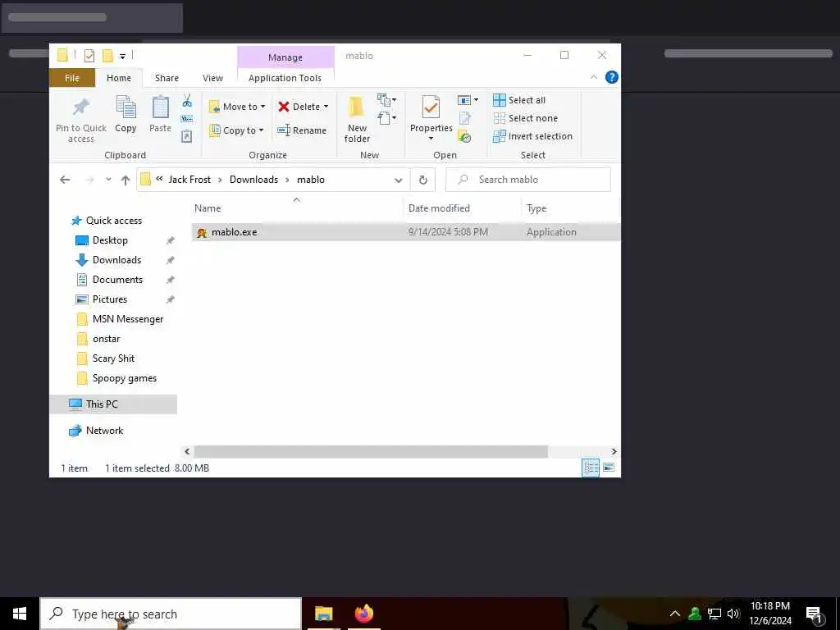Go up one folder level
The image size is (840, 630).
(x=126, y=180)
